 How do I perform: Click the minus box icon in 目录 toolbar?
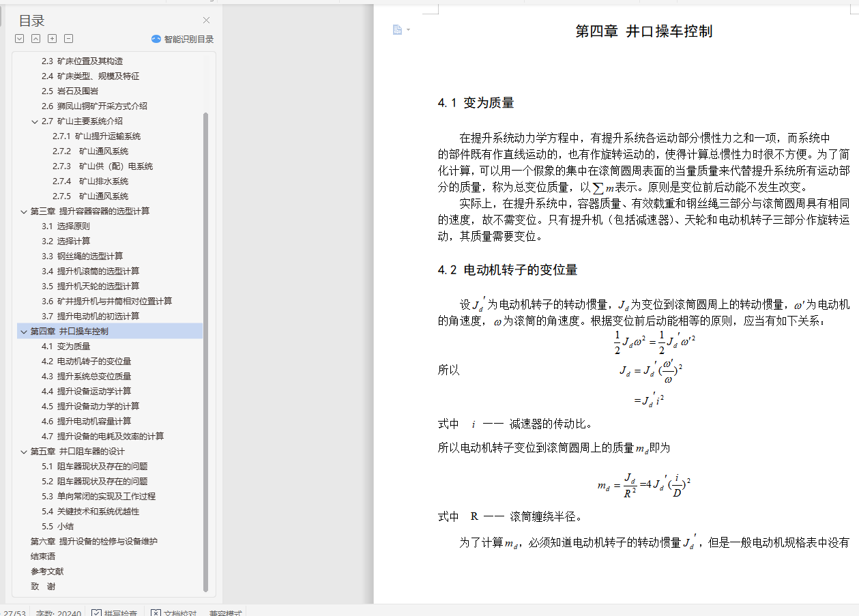[x=69, y=39]
